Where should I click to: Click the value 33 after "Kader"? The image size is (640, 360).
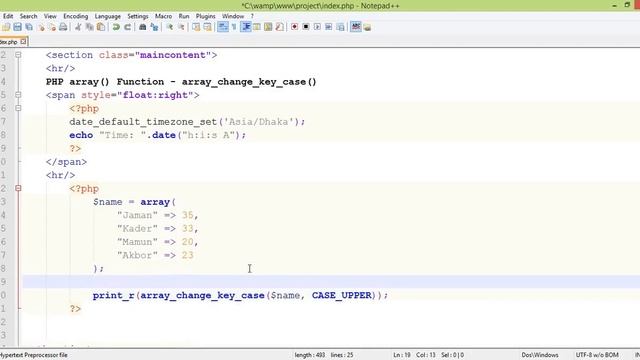(187, 229)
